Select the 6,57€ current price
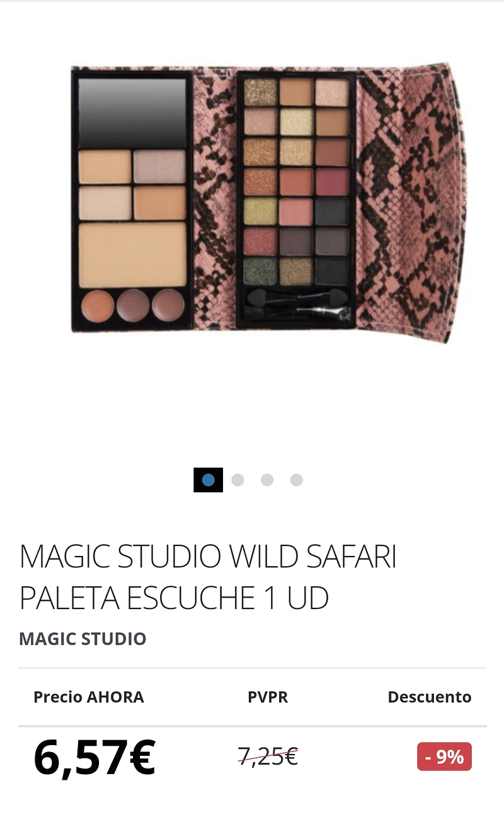The width and height of the screenshot is (504, 817). 94,757
